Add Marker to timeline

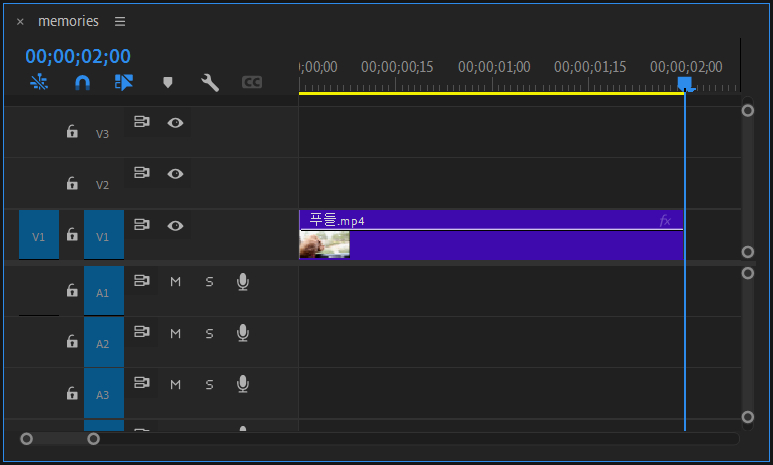point(168,82)
